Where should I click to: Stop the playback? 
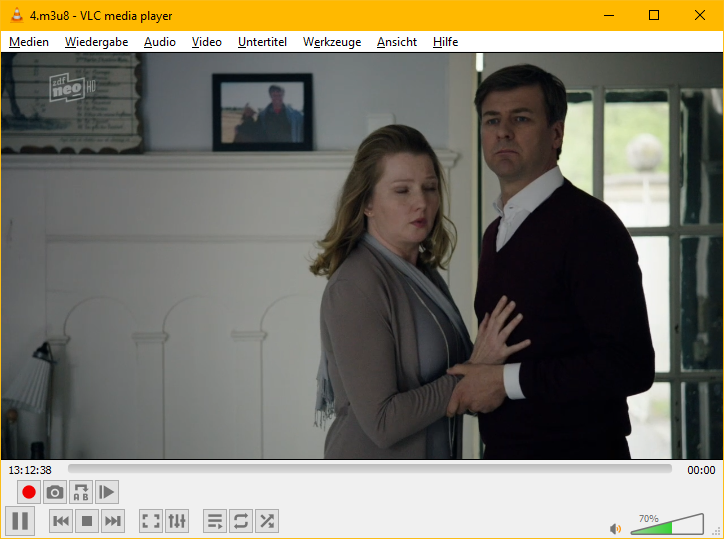point(86,521)
